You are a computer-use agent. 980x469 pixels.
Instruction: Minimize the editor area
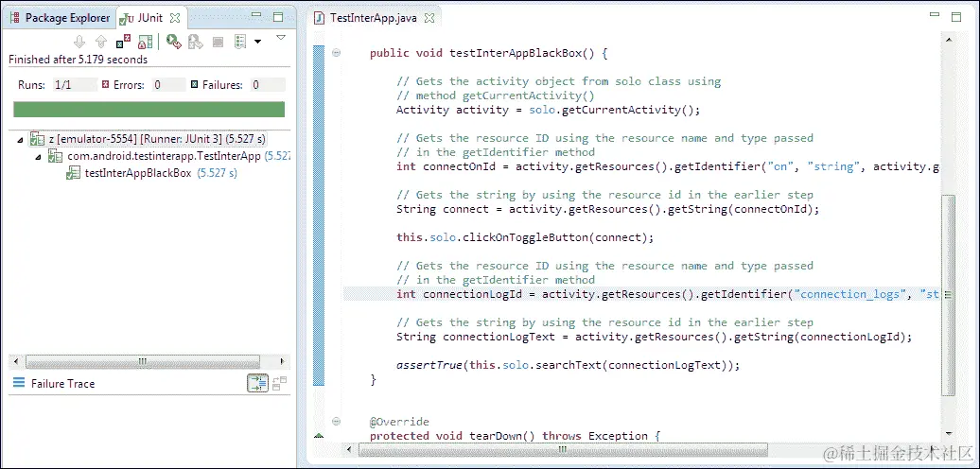pos(935,15)
